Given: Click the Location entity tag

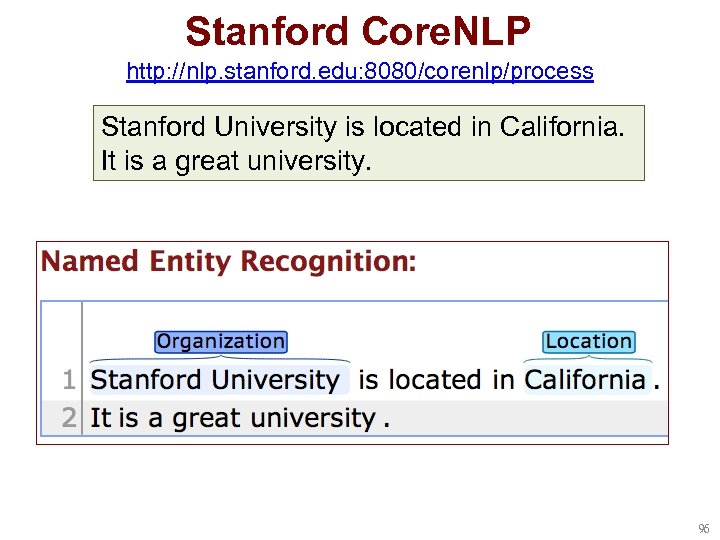Looking at the screenshot, I should point(588,342).
